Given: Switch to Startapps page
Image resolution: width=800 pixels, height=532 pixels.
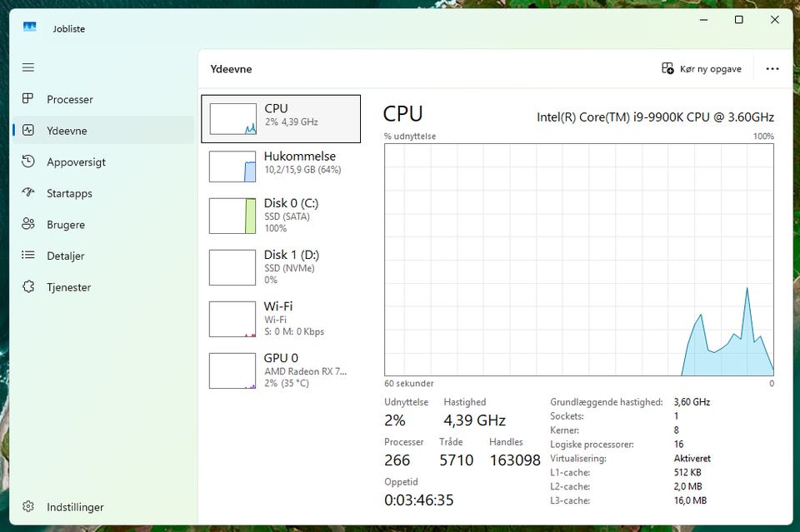Looking at the screenshot, I should pos(103,193).
